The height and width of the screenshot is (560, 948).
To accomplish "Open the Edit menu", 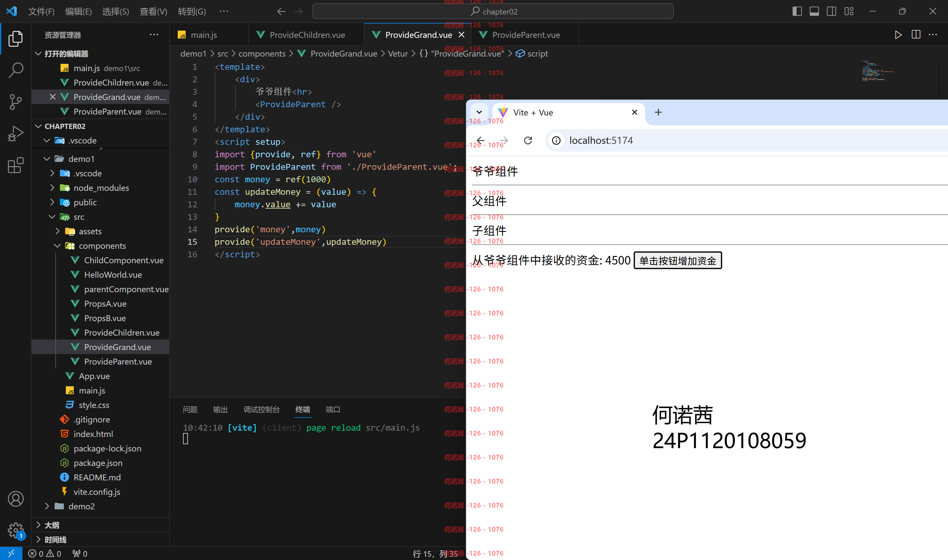I will [78, 12].
